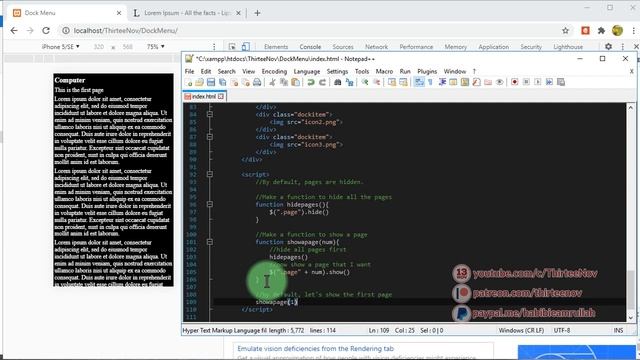
Task: Click Emulate vision deficiencies Rendering tab link
Action: 316,349
